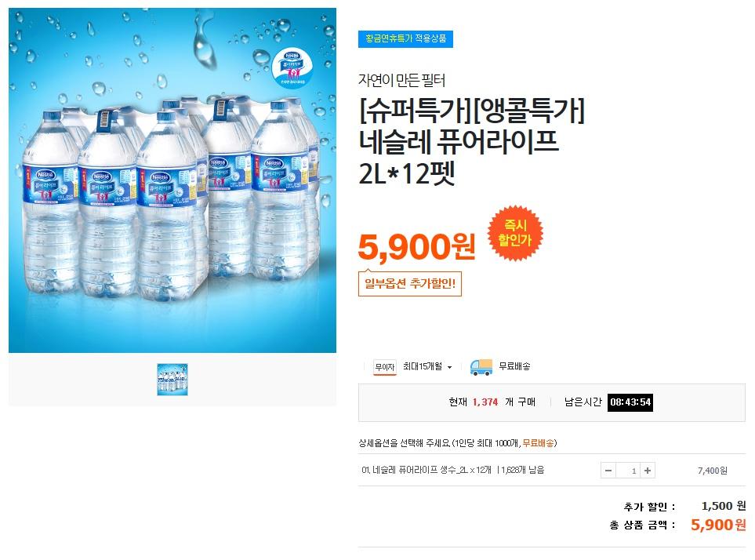Click the 무료배송 label beside the truck
The image size is (755, 560).
tap(514, 366)
